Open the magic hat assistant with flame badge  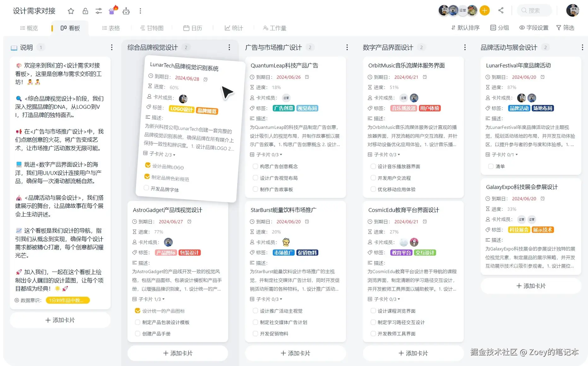(x=112, y=10)
